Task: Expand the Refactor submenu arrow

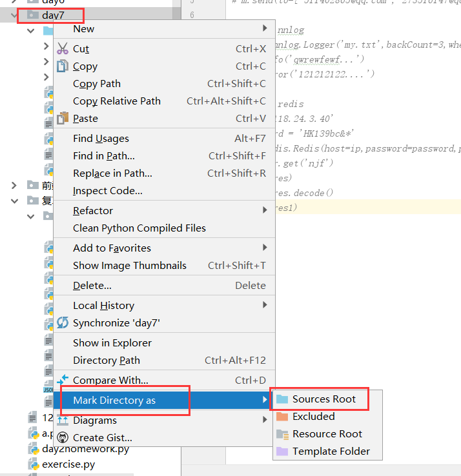Action: pyautogui.click(x=265, y=210)
